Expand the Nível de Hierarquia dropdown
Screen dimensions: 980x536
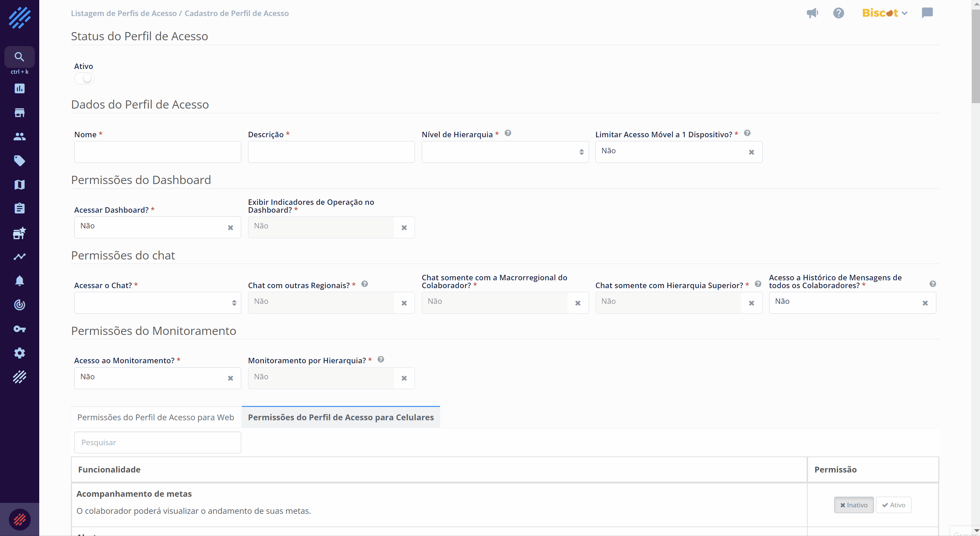click(x=505, y=152)
